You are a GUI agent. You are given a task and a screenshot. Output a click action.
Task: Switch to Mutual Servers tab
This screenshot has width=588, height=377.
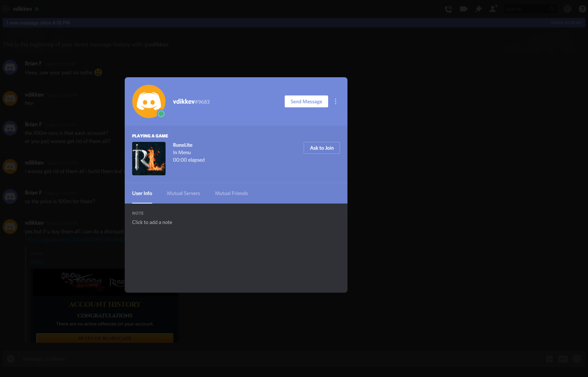pos(183,193)
